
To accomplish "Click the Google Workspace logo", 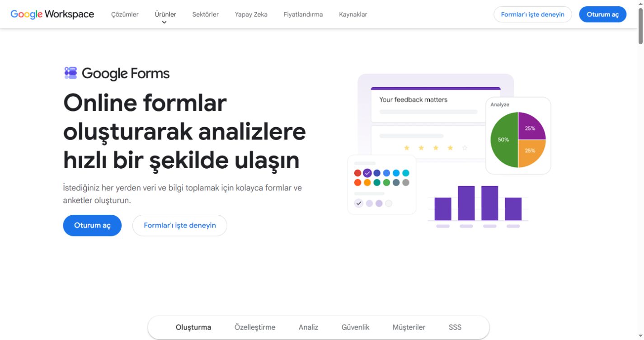I will click(52, 14).
